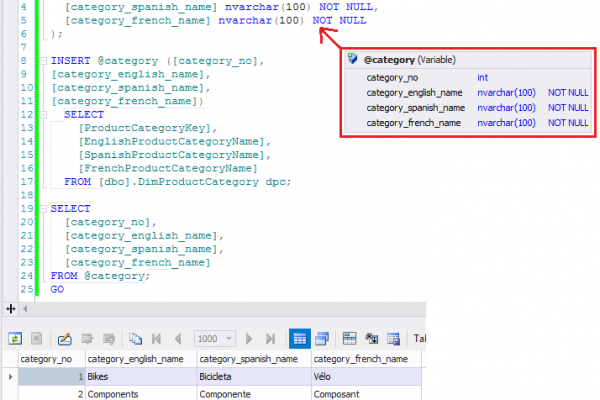600x400 pixels.
Task: Sort by the category_french_name column header
Action: pos(366,359)
